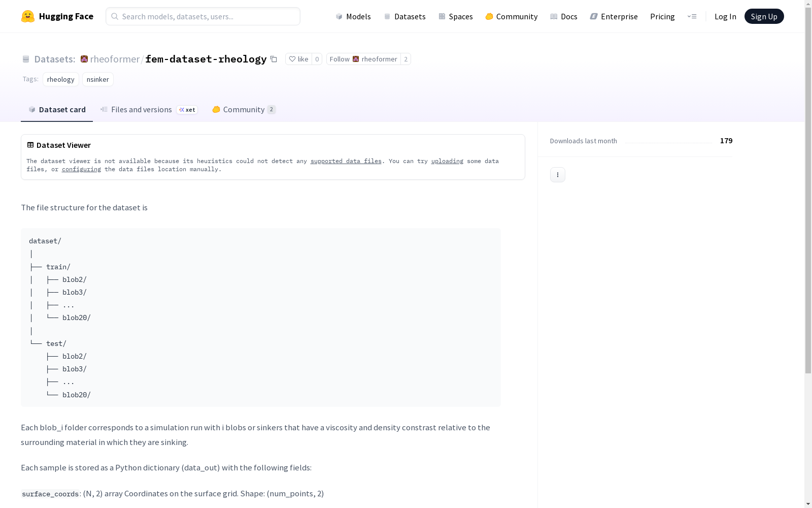Click the follower count of 2
Screen dimensions: 812x508
405,59
